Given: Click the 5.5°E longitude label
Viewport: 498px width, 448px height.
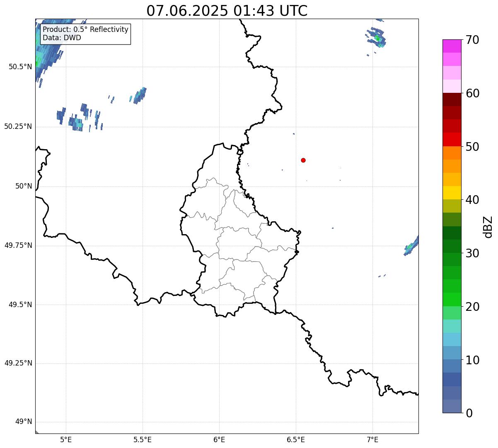Looking at the screenshot, I should [x=143, y=440].
